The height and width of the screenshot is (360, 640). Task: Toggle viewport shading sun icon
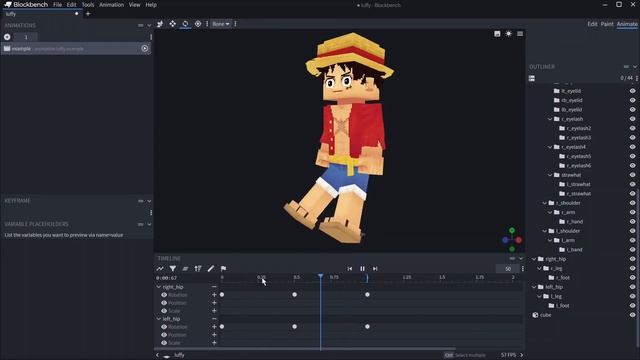click(509, 34)
